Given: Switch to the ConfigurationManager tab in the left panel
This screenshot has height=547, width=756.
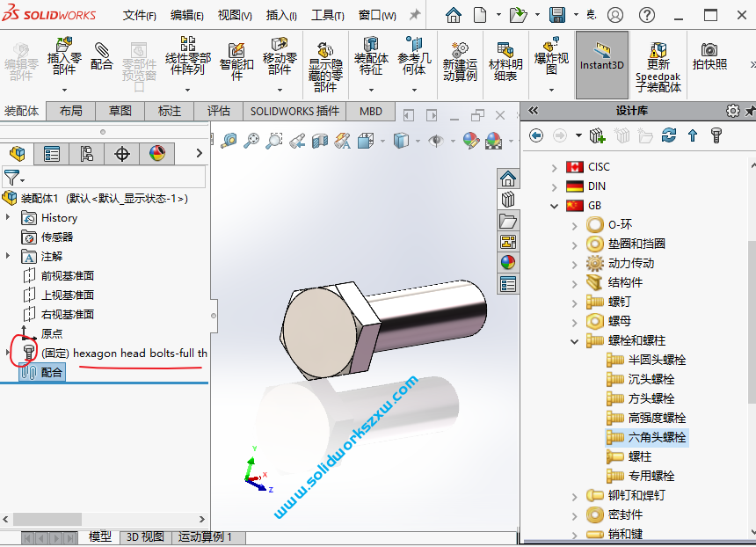Looking at the screenshot, I should pyautogui.click(x=86, y=156).
